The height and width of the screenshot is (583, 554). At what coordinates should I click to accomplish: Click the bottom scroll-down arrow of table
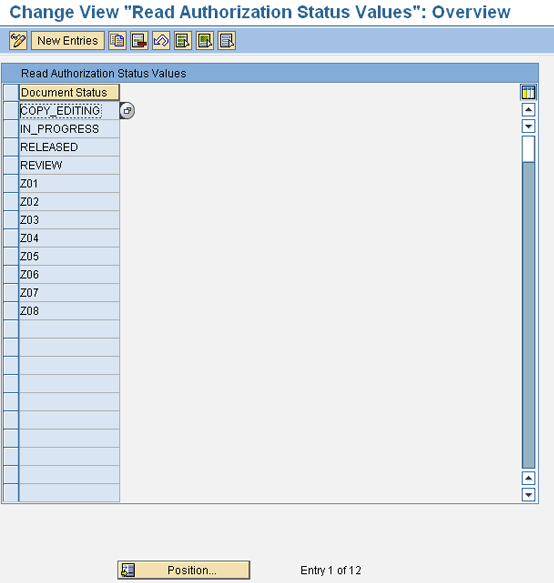528,495
